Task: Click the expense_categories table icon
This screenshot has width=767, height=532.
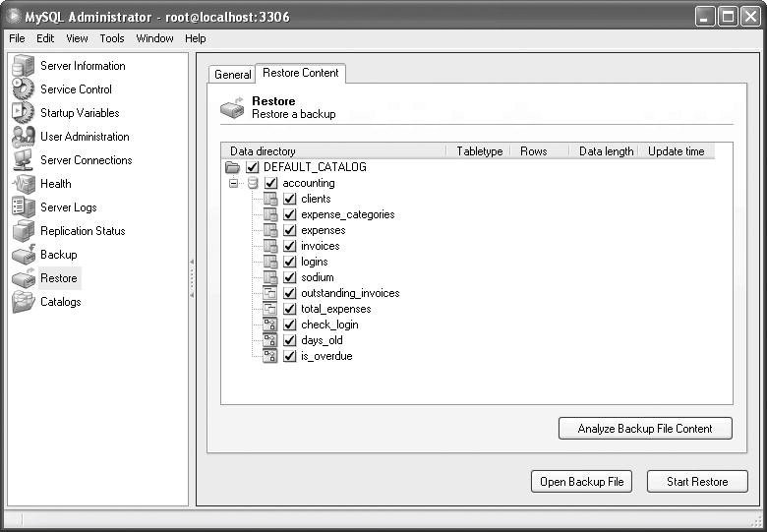Action: 270,214
